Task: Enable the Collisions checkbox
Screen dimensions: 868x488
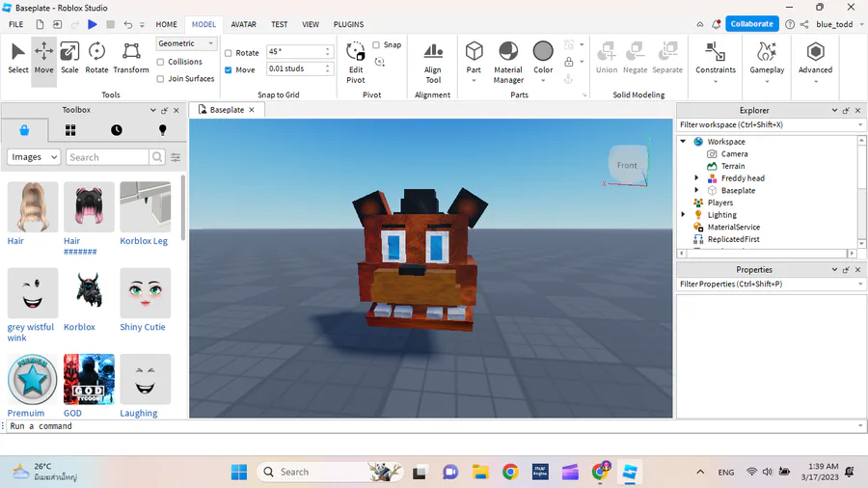Action: (160, 62)
